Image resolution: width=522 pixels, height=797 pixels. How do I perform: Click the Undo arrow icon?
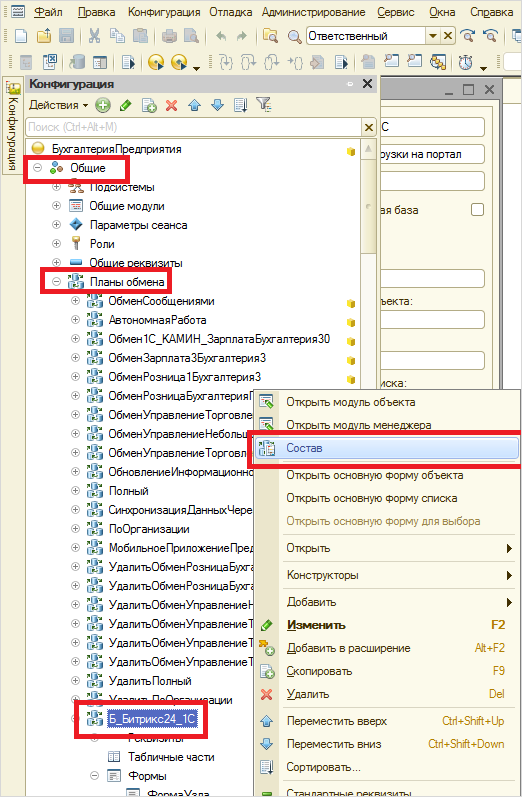[x=221, y=36]
